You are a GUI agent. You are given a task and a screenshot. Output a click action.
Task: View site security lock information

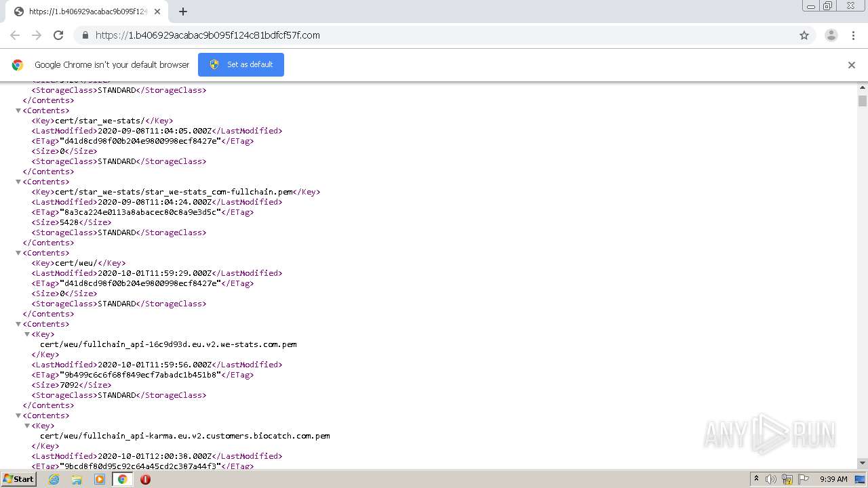(85, 35)
